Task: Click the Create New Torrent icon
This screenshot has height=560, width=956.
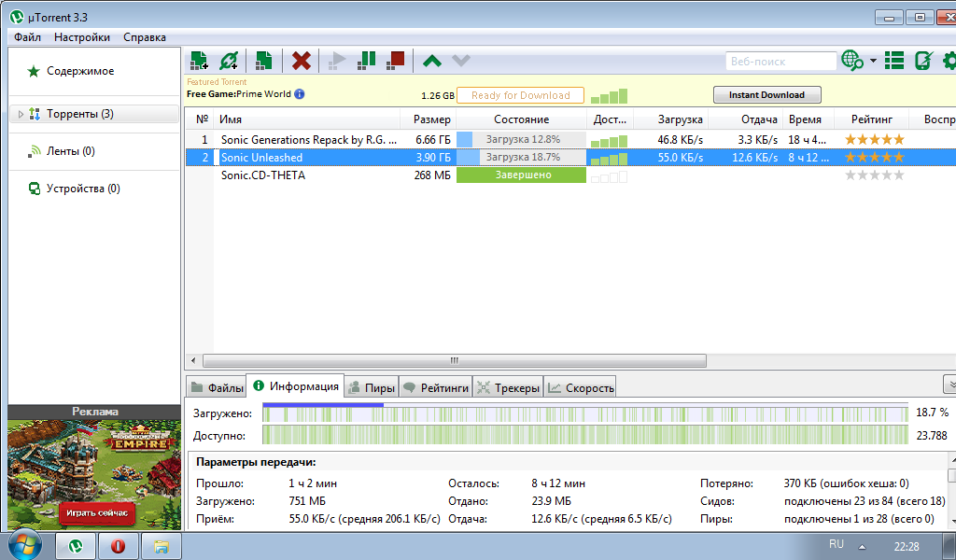Action: click(x=263, y=61)
